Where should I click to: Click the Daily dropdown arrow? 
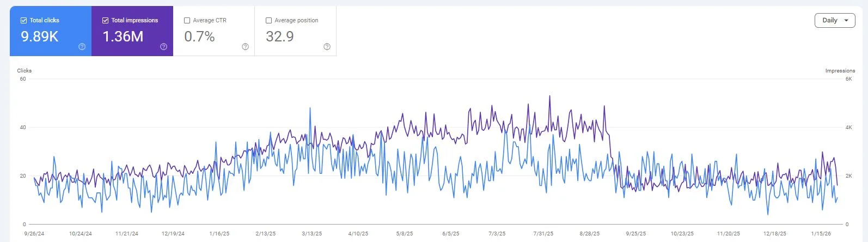pyautogui.click(x=846, y=21)
